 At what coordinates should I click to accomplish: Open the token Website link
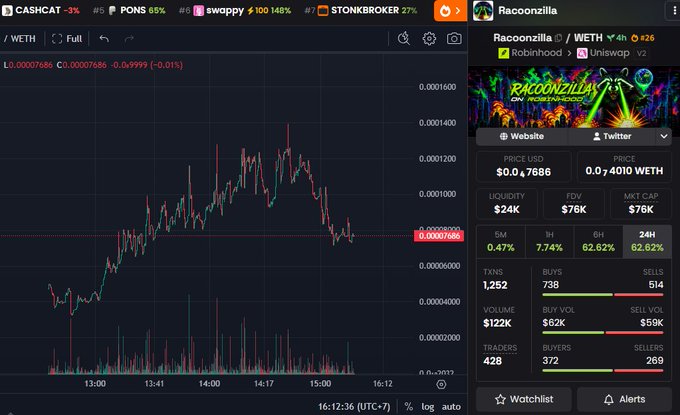pyautogui.click(x=521, y=136)
